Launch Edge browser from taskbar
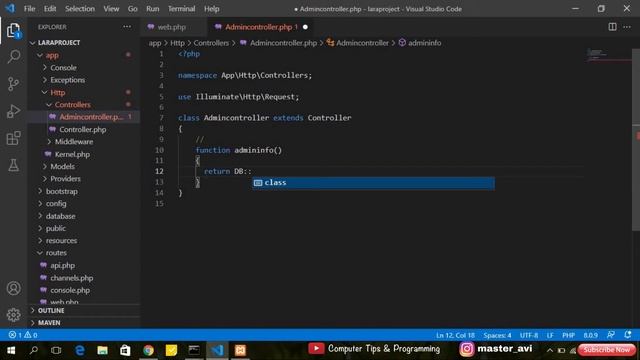The width and height of the screenshot is (640, 360). click(80, 350)
